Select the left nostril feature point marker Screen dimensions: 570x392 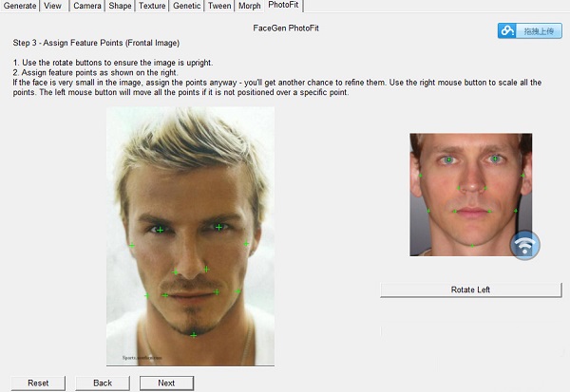click(175, 272)
